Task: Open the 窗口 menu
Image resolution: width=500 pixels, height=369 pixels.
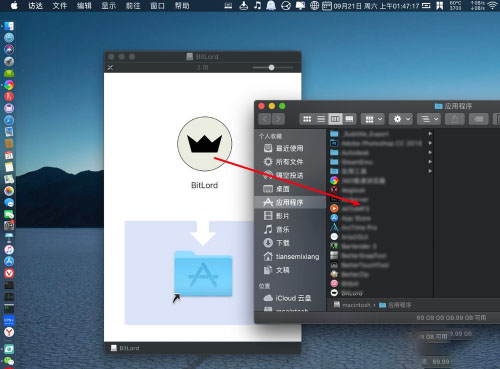Action: [157, 6]
